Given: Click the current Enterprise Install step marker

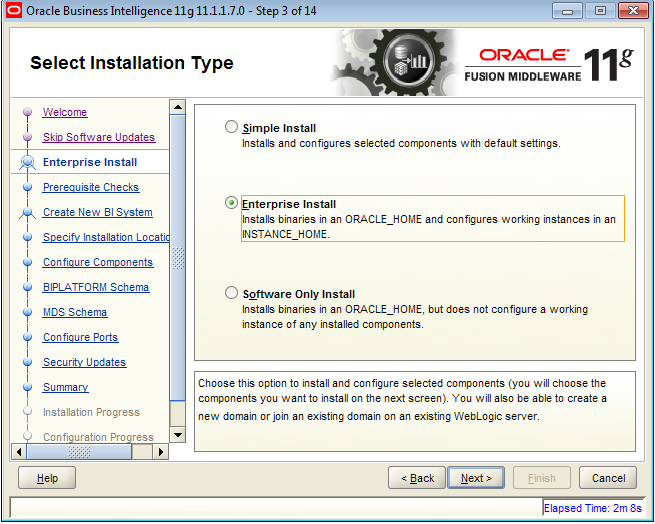Looking at the screenshot, I should point(28,162).
